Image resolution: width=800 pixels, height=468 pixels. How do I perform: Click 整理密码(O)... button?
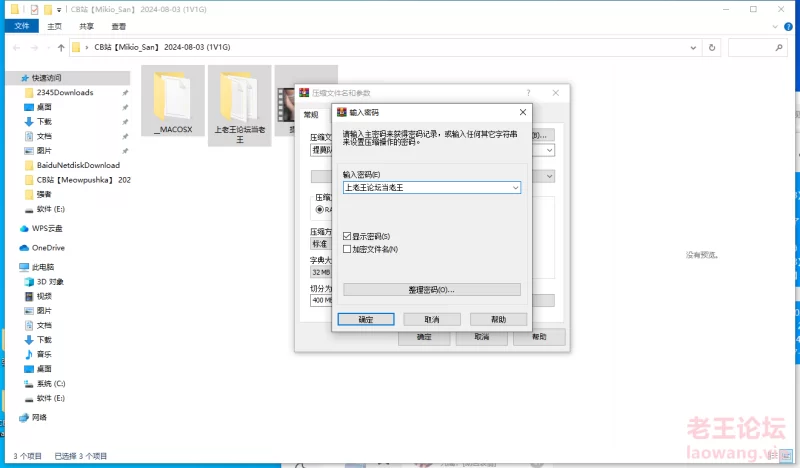(432, 289)
